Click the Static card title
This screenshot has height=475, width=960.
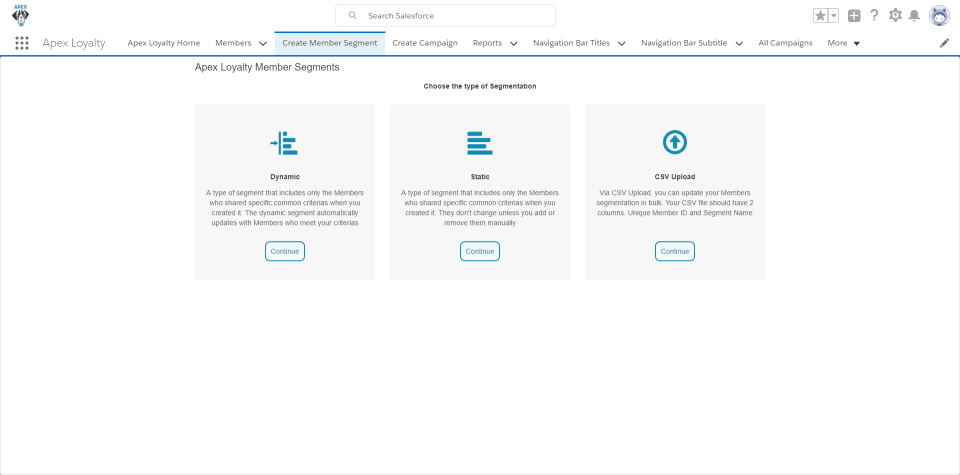(480, 177)
